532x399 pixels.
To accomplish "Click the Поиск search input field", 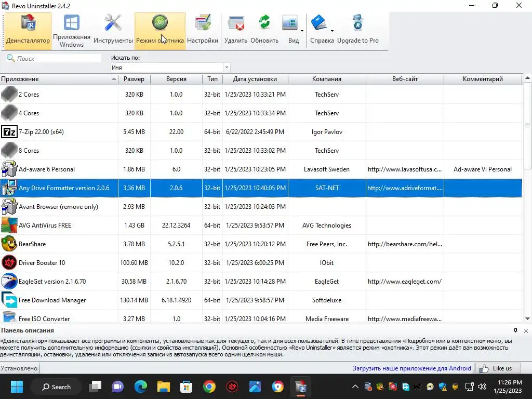I will pyautogui.click(x=58, y=58).
